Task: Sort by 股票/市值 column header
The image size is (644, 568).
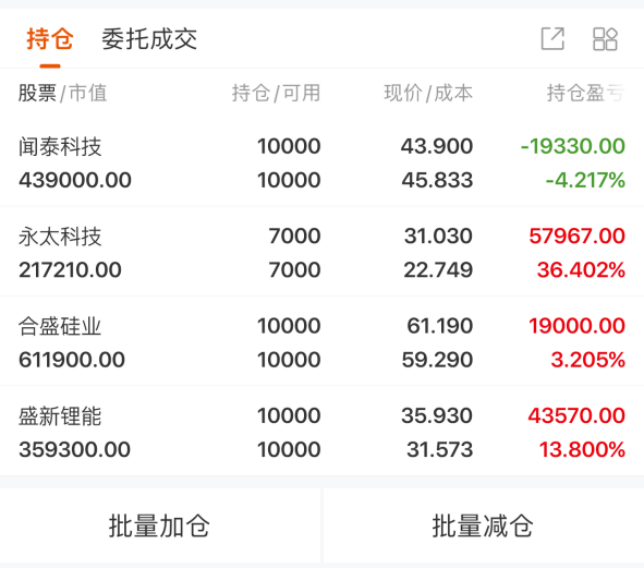Action: pyautogui.click(x=62, y=93)
